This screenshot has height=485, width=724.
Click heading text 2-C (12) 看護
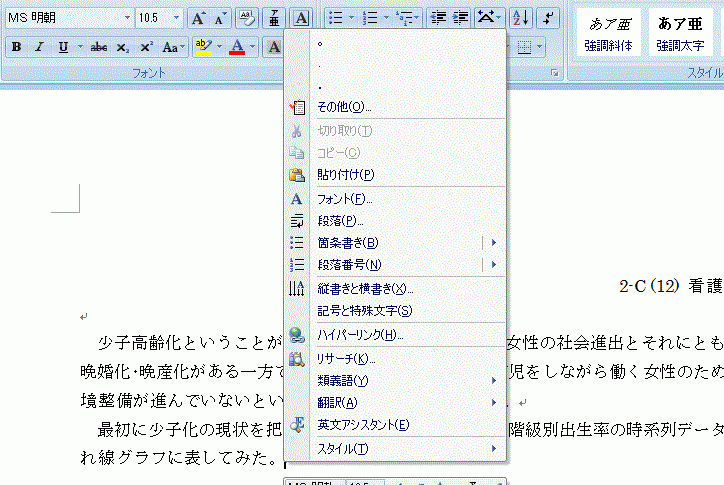coord(671,286)
